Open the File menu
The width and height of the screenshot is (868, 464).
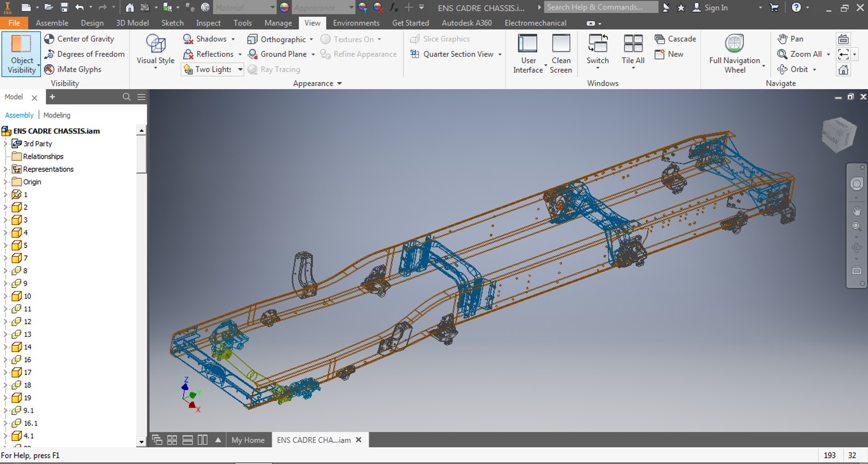pyautogui.click(x=14, y=23)
